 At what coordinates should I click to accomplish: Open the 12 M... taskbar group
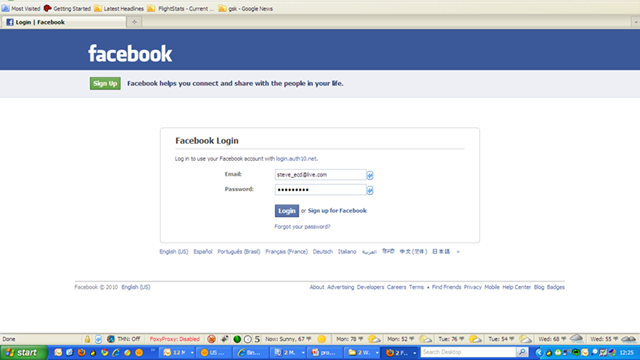(x=178, y=352)
